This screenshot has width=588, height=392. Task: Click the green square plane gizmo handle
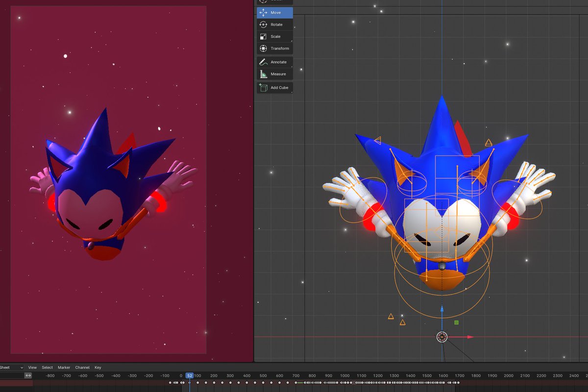coord(456,322)
